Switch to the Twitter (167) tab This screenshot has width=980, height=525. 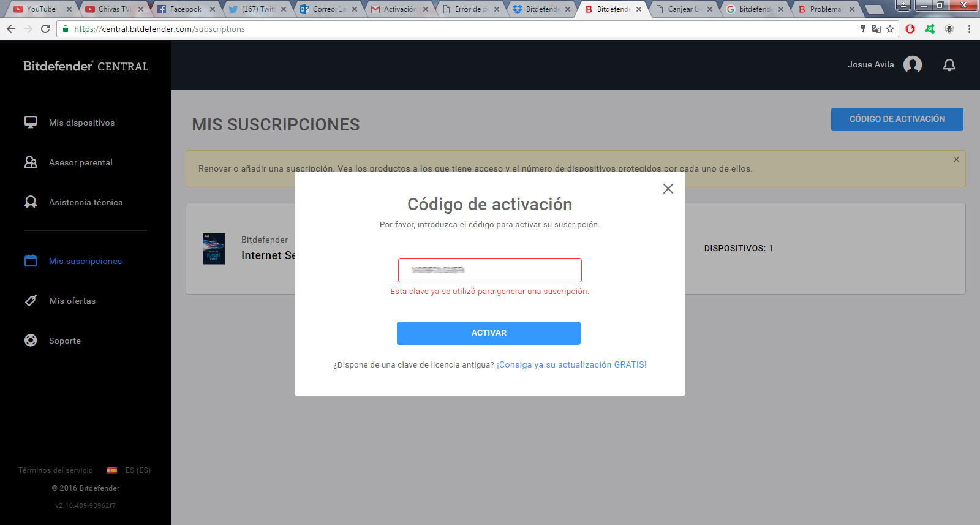(x=257, y=9)
